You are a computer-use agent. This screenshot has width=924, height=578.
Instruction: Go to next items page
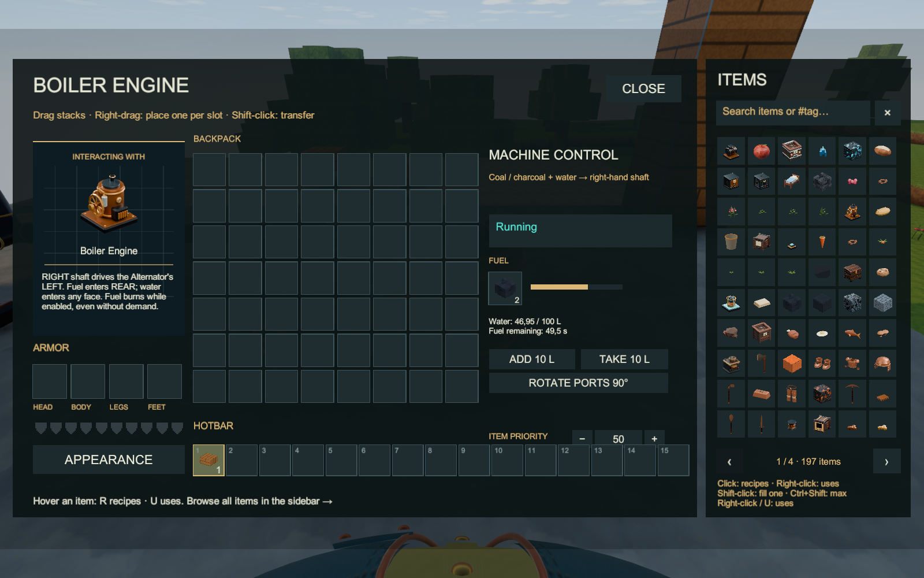point(886,461)
